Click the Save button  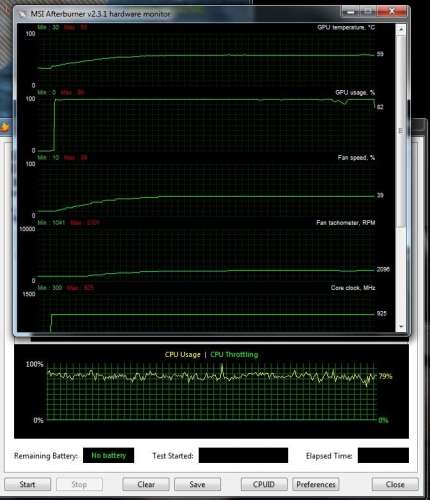coord(197,484)
